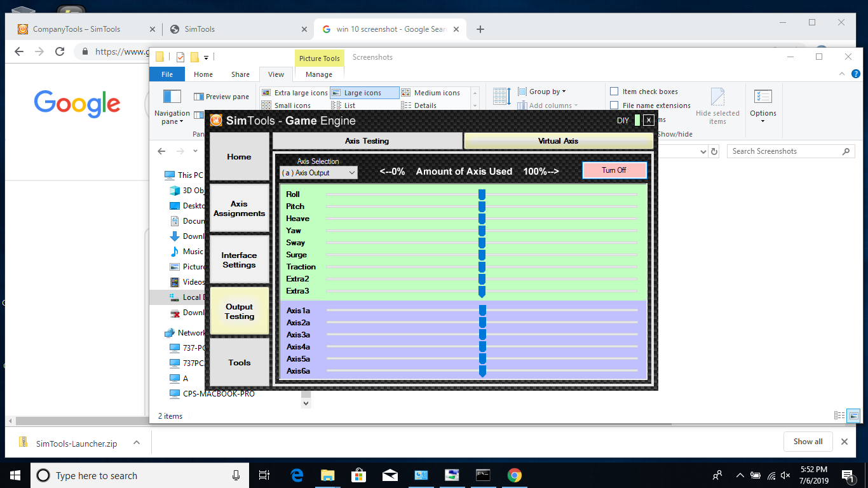Choose Extra large icons layout
This screenshot has width=868, height=488.
point(295,93)
